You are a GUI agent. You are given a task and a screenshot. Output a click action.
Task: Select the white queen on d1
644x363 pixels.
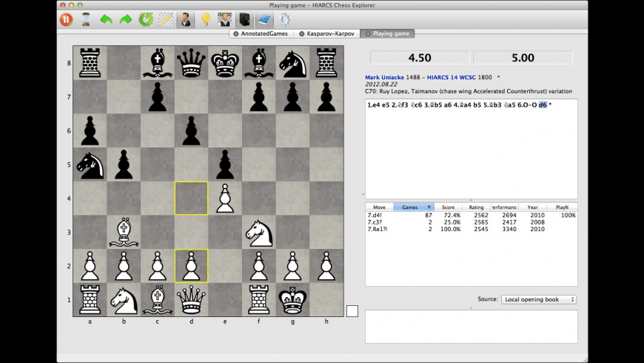(191, 300)
